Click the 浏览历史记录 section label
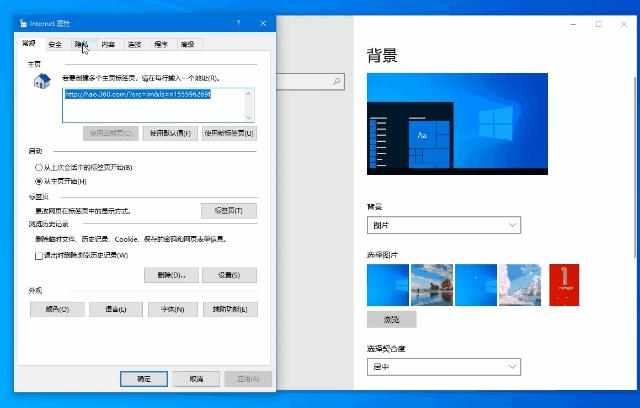640x408 pixels. pos(49,224)
